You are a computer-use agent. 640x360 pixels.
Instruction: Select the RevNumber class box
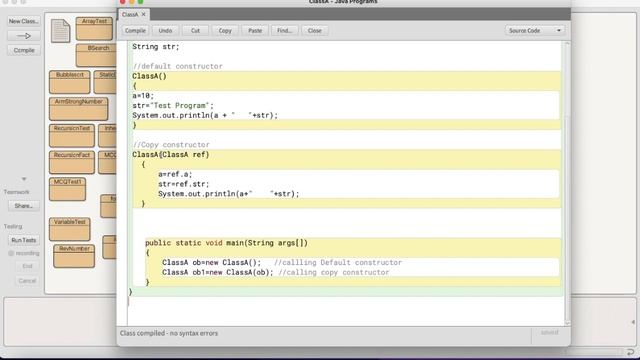click(x=74, y=256)
